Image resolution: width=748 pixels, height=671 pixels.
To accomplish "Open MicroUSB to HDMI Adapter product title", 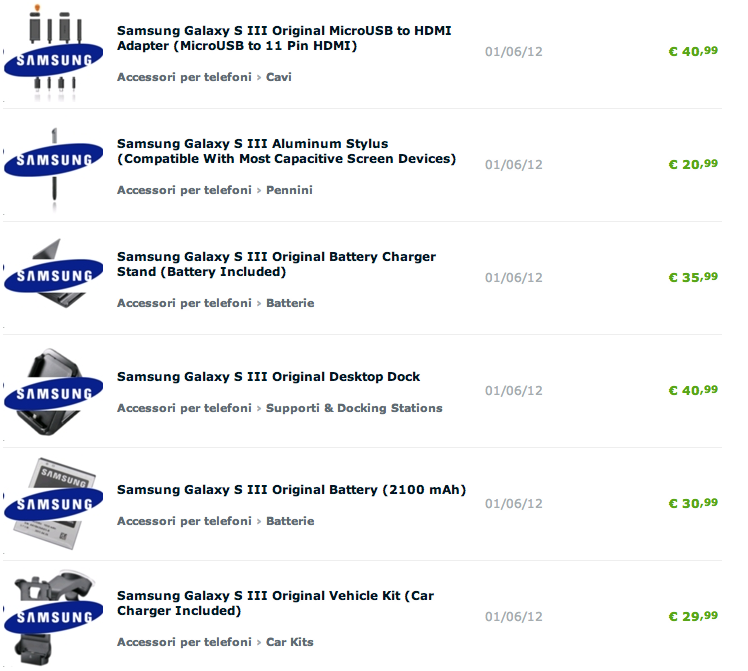I will click(x=284, y=38).
